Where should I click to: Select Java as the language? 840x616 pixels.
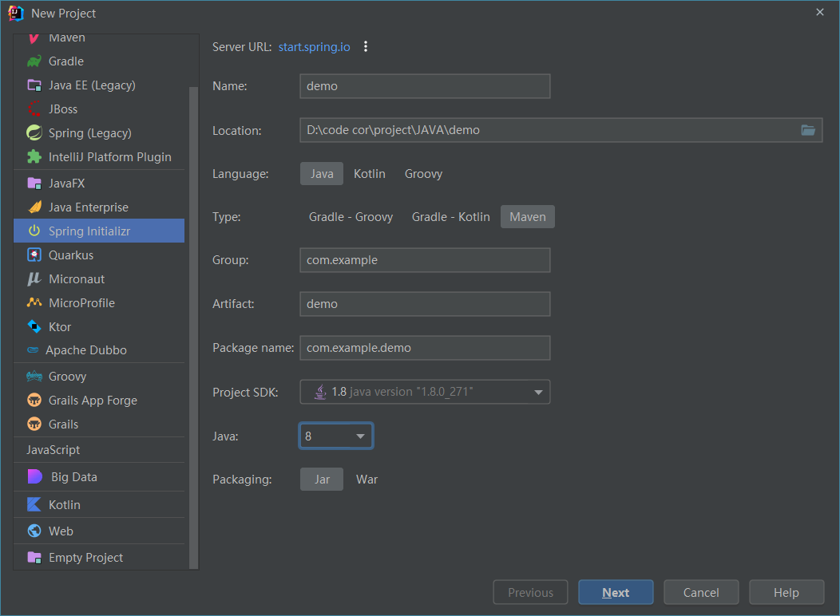(x=322, y=174)
